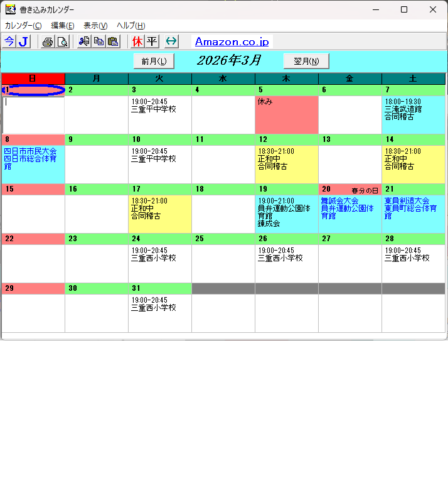The width and height of the screenshot is (448, 488).
Task: Click the printer icon to print
Action: (x=48, y=41)
